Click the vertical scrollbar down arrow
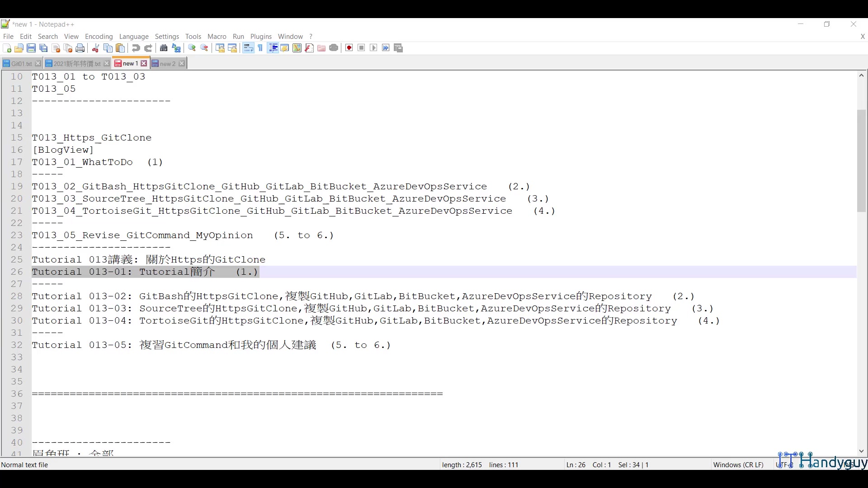Screen dimensions: 868x488 861,451
